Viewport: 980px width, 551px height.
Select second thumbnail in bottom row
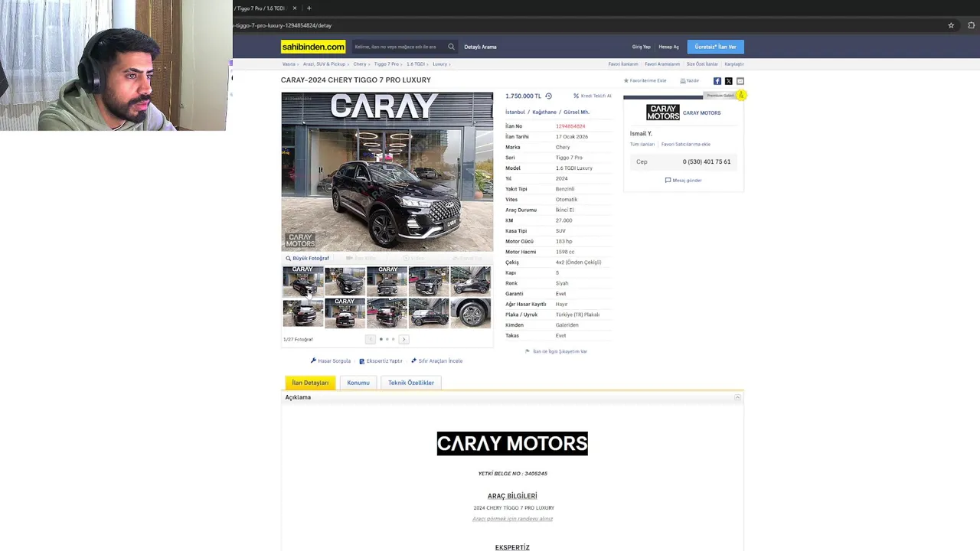[x=345, y=314]
